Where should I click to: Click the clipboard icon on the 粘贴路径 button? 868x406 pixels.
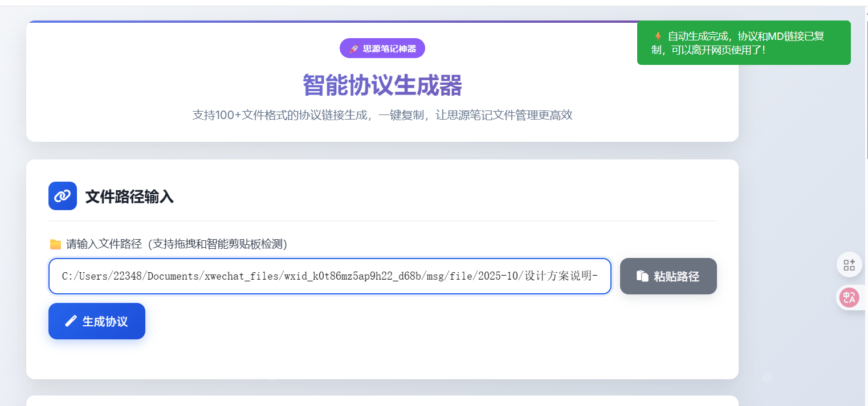[642, 276]
